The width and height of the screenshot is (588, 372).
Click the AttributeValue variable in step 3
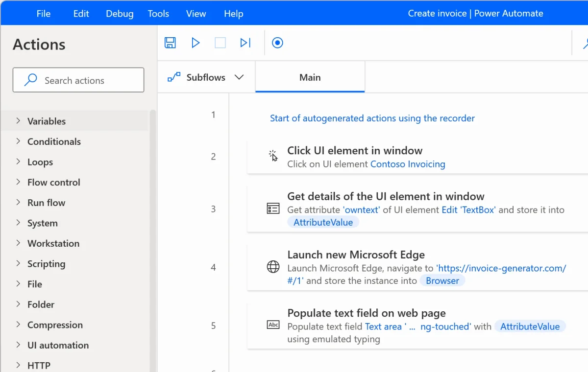pos(323,222)
